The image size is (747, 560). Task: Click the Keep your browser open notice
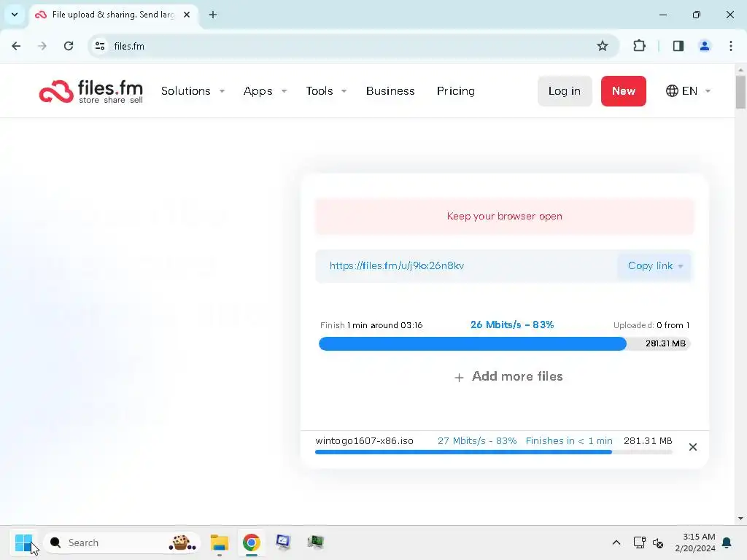pyautogui.click(x=505, y=216)
